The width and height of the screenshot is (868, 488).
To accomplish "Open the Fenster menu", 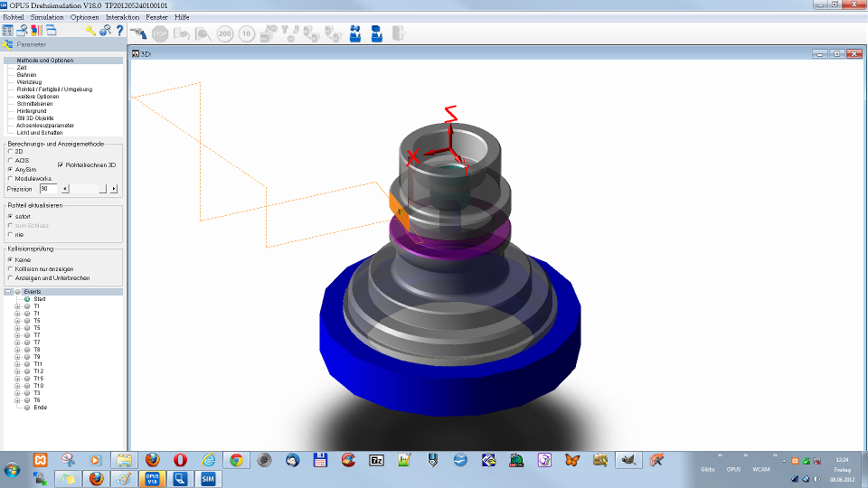I will 156,17.
